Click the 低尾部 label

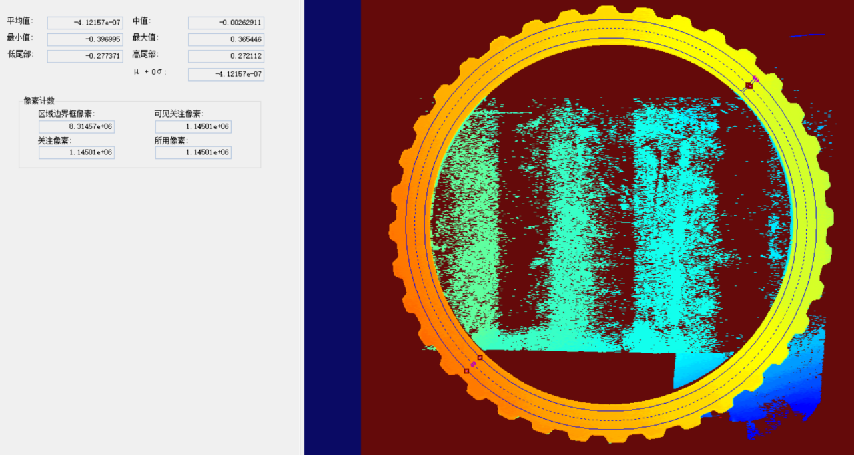(20, 55)
